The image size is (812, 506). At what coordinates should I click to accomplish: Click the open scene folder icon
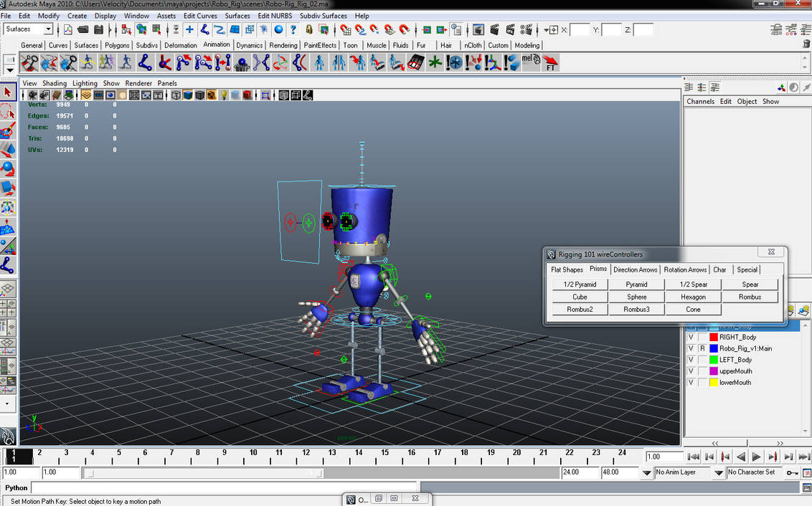83,29
